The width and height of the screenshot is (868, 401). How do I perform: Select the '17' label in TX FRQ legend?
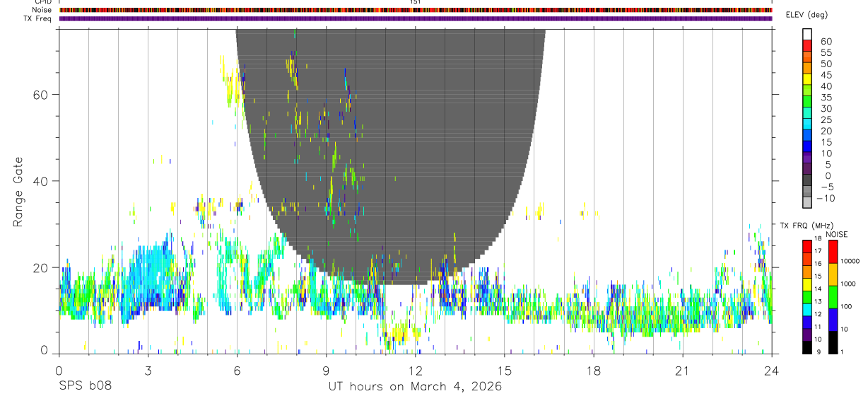tap(818, 251)
